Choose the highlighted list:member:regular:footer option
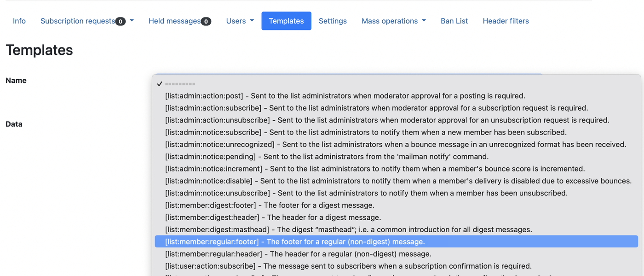The height and width of the screenshot is (276, 644). [x=295, y=241]
